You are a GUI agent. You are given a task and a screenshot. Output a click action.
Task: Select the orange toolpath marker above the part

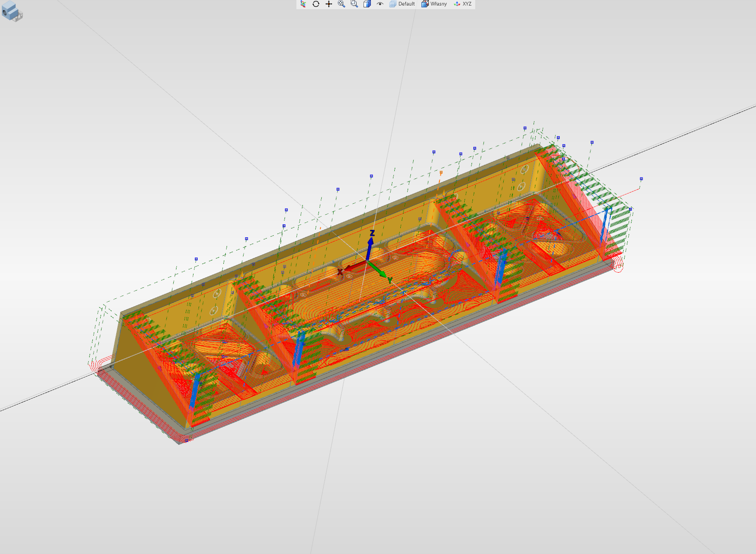click(441, 173)
